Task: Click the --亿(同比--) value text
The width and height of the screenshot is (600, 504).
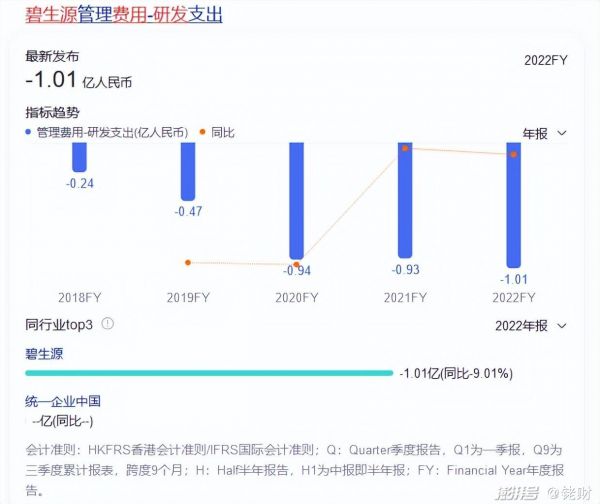Action: 63,421
